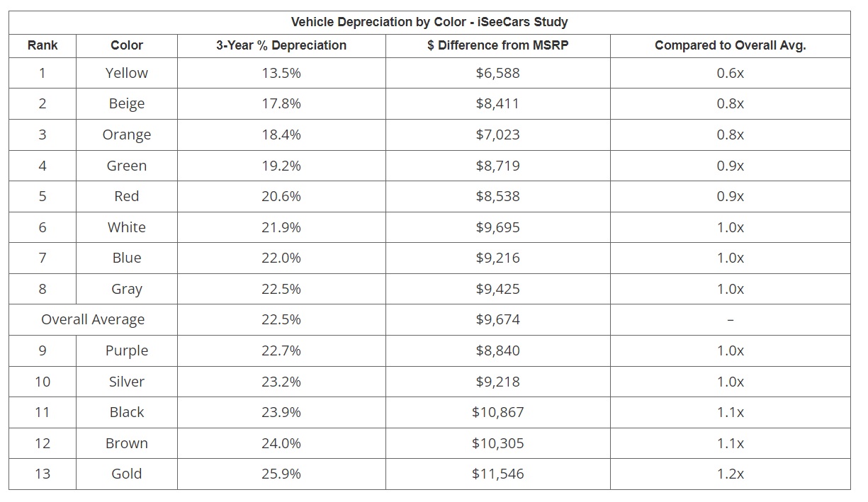Click the Color column header
This screenshot has width=868, height=502.
click(x=127, y=45)
